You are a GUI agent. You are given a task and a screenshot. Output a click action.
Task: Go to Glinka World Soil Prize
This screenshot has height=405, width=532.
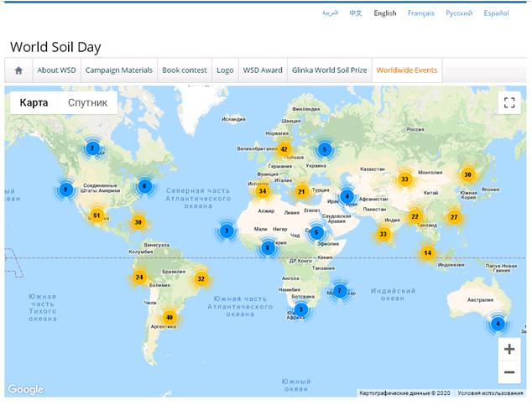329,70
